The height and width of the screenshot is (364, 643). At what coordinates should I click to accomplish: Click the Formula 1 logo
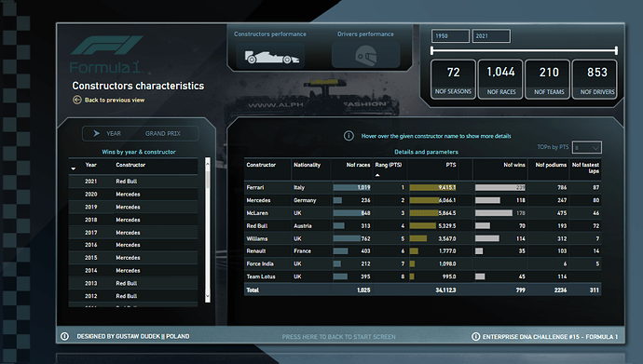107,54
